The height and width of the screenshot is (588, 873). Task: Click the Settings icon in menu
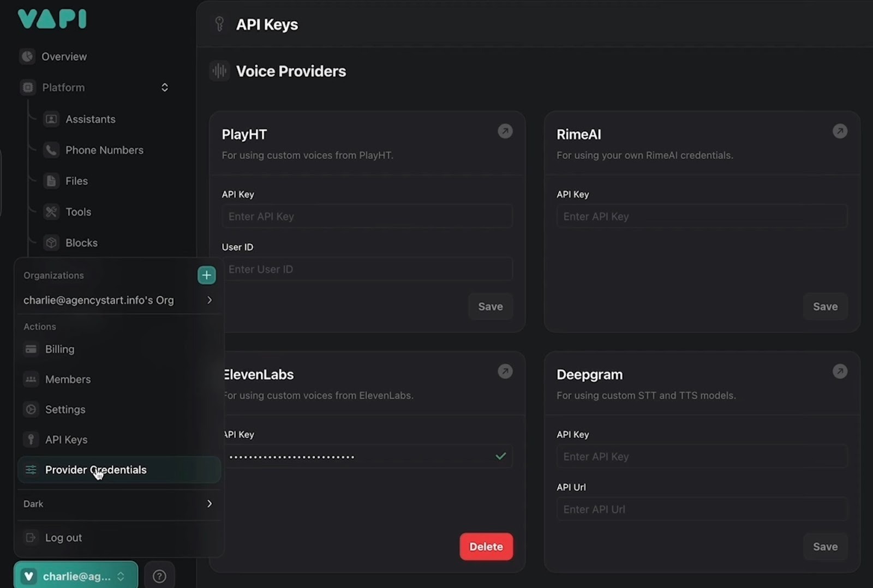coord(31,409)
